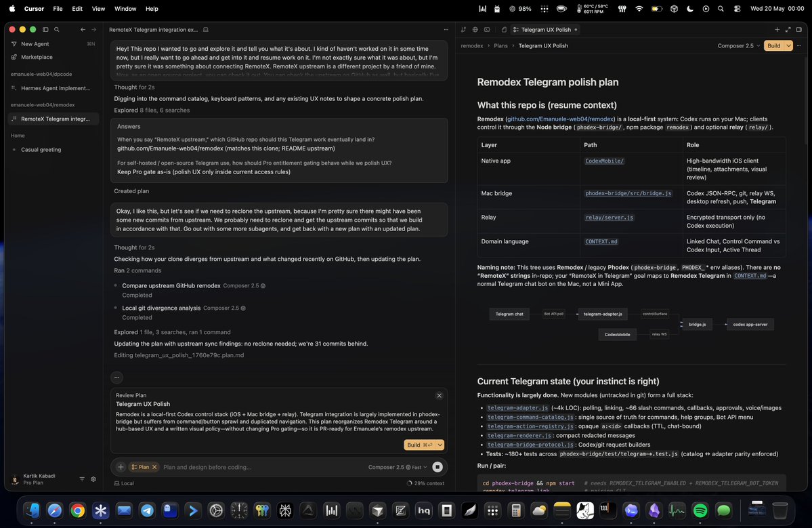Open the Build dropdown arrow in Review Plan card
This screenshot has height=528, width=812.
tap(440, 445)
